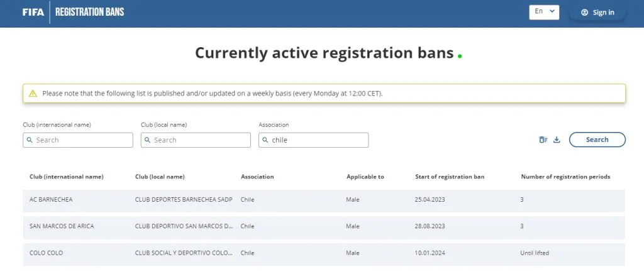Focus the Club (international name) search field
Viewport: 644px width, 274px height.
coord(82,140)
